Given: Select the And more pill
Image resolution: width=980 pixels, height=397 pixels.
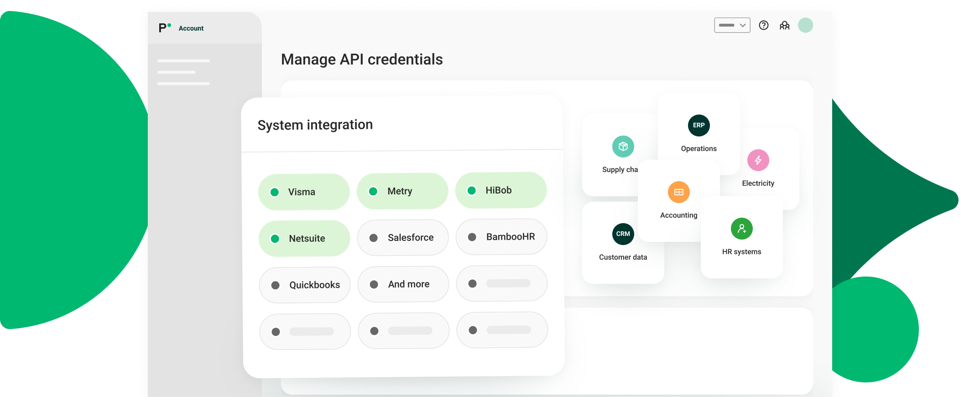Looking at the screenshot, I should click(x=403, y=284).
